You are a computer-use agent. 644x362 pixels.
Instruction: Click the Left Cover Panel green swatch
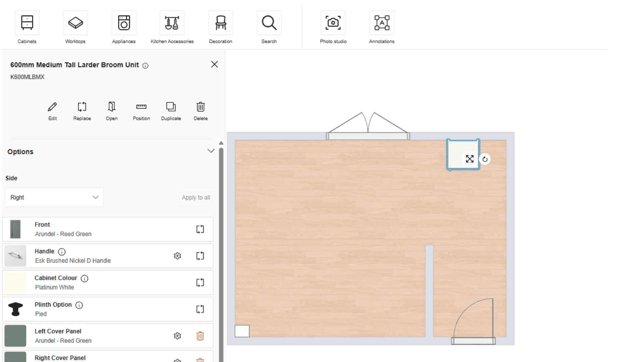pos(15,336)
